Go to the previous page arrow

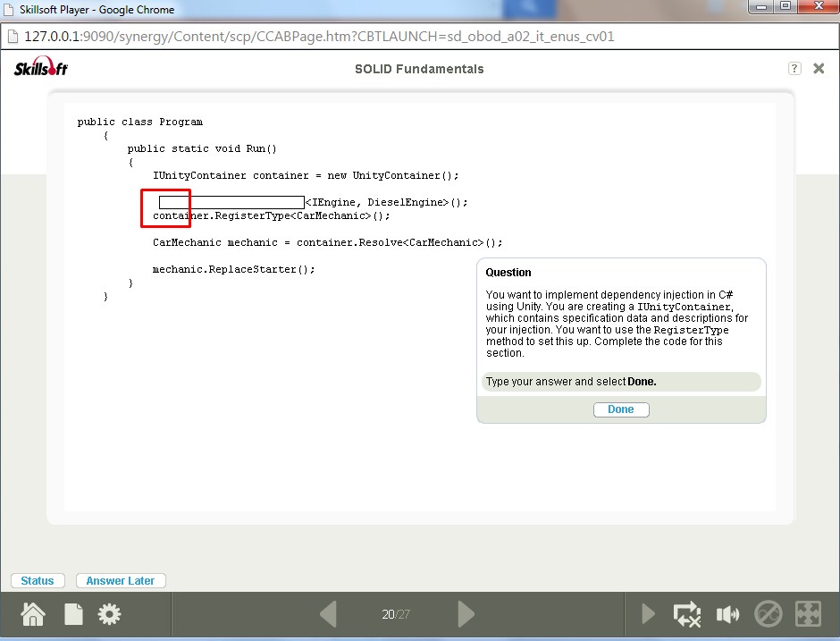[x=328, y=614]
